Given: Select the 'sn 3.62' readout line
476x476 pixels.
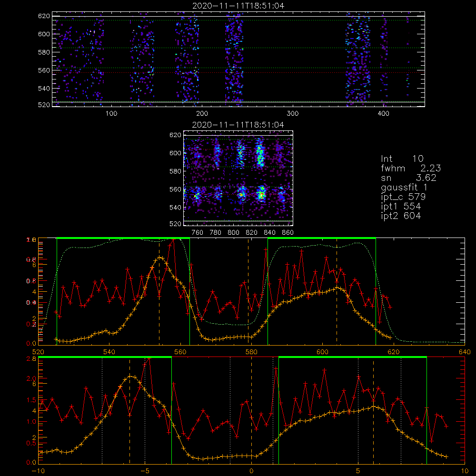Looking at the screenshot, I should (x=408, y=178).
